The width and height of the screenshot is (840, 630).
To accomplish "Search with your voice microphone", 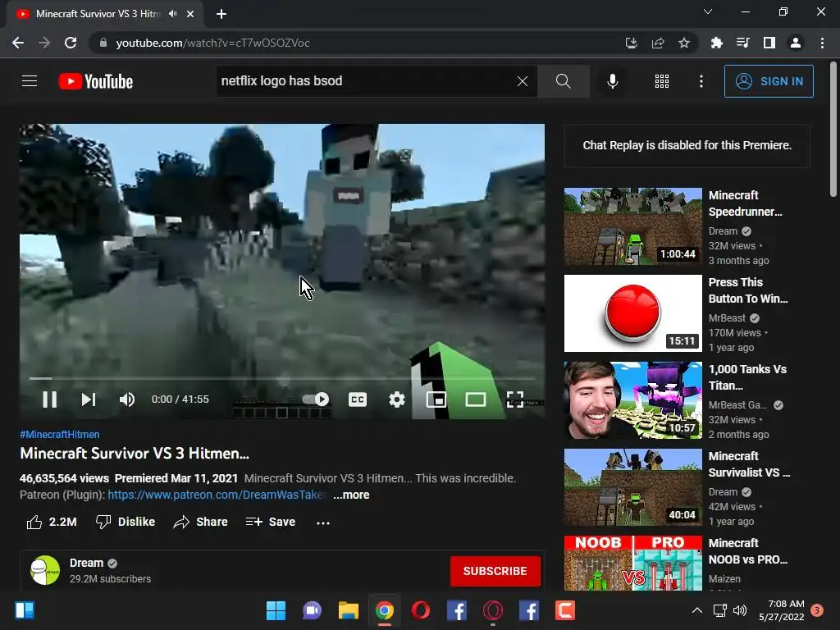I will pyautogui.click(x=612, y=81).
